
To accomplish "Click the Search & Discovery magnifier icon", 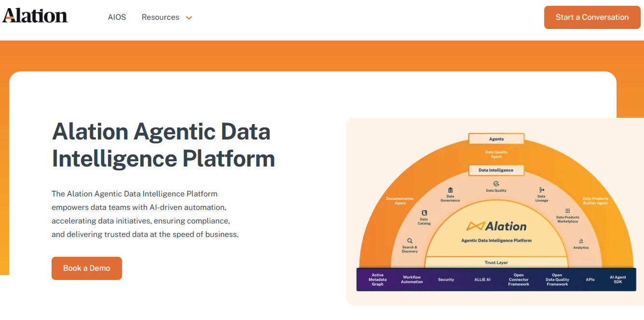I will click(410, 241).
